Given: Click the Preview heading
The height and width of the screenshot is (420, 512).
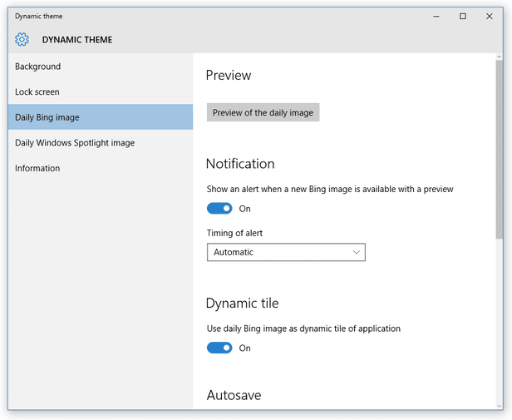Looking at the screenshot, I should click(x=229, y=75).
